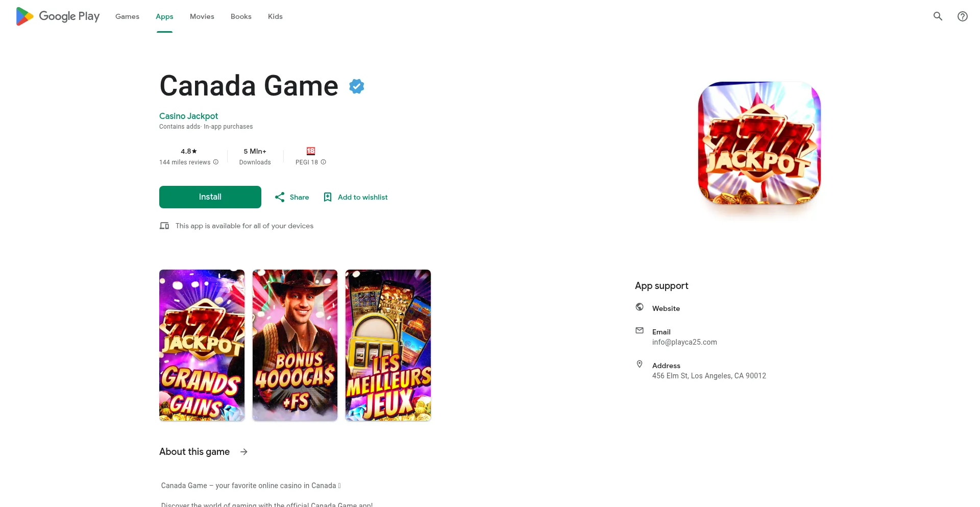Select the Kids tab
Image resolution: width=980 pixels, height=507 pixels.
275,16
